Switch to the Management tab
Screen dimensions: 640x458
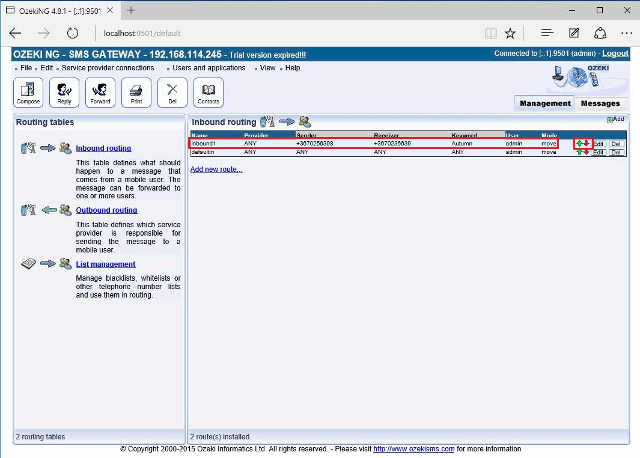(x=544, y=103)
